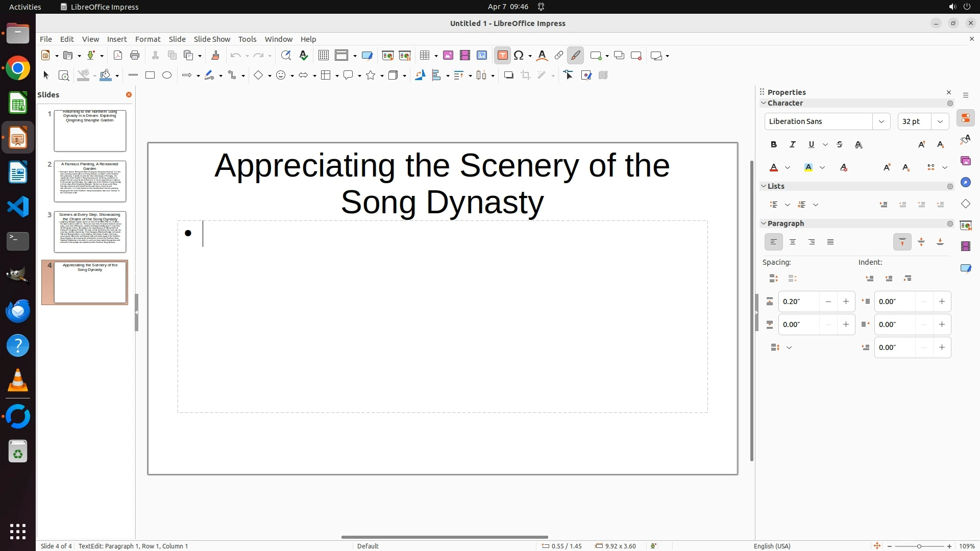980x551 pixels.
Task: Click the Display Grid icon
Action: click(x=323, y=56)
